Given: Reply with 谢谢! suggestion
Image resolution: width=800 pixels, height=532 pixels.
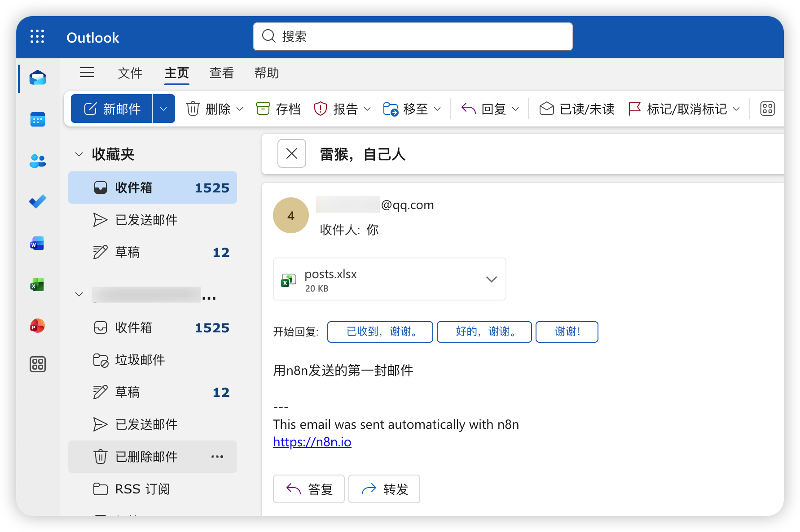Looking at the screenshot, I should click(567, 332).
